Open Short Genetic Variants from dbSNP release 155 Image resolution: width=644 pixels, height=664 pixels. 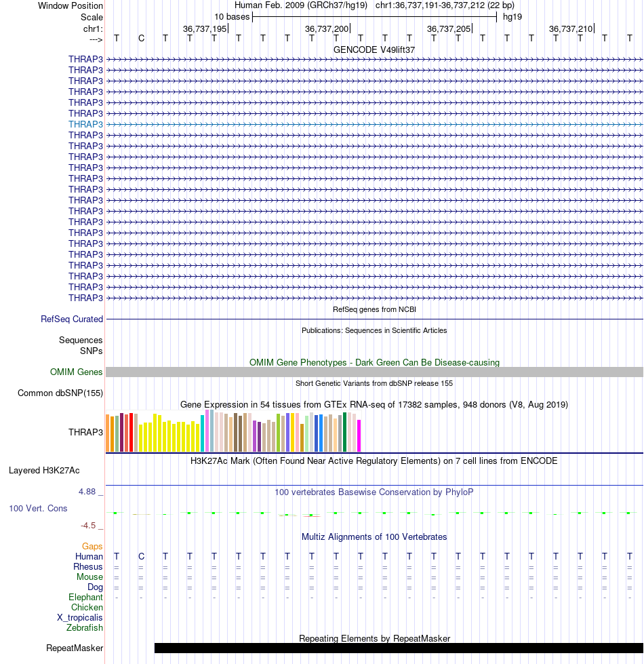point(374,383)
